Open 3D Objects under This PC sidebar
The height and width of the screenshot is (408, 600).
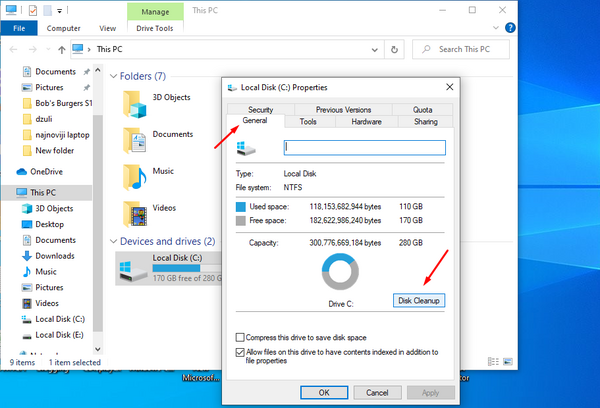(48, 208)
